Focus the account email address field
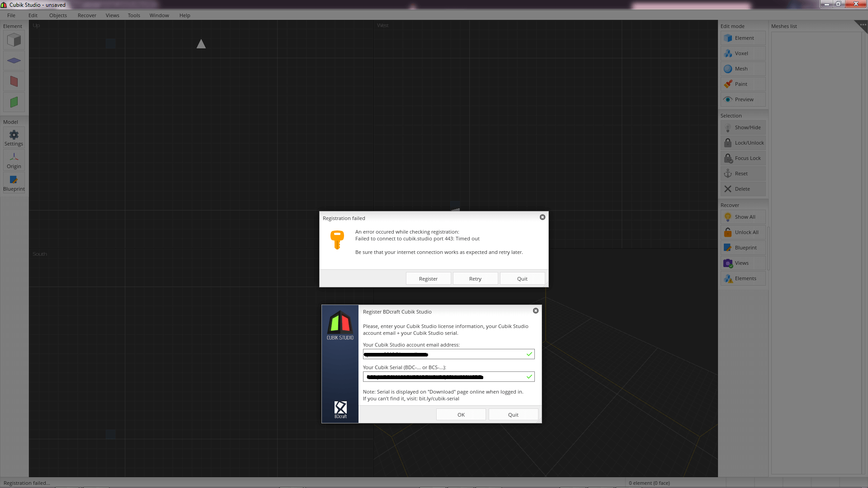868x488 pixels. pos(448,354)
